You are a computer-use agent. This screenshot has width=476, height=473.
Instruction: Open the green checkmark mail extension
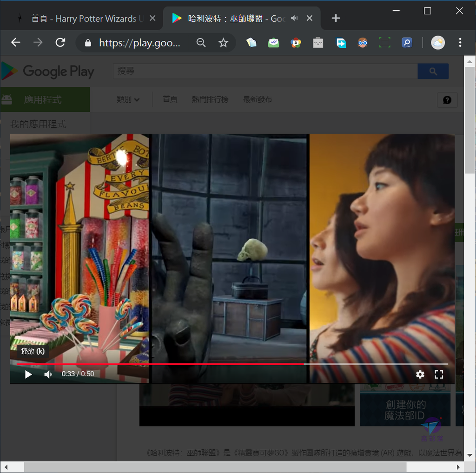pyautogui.click(x=273, y=43)
